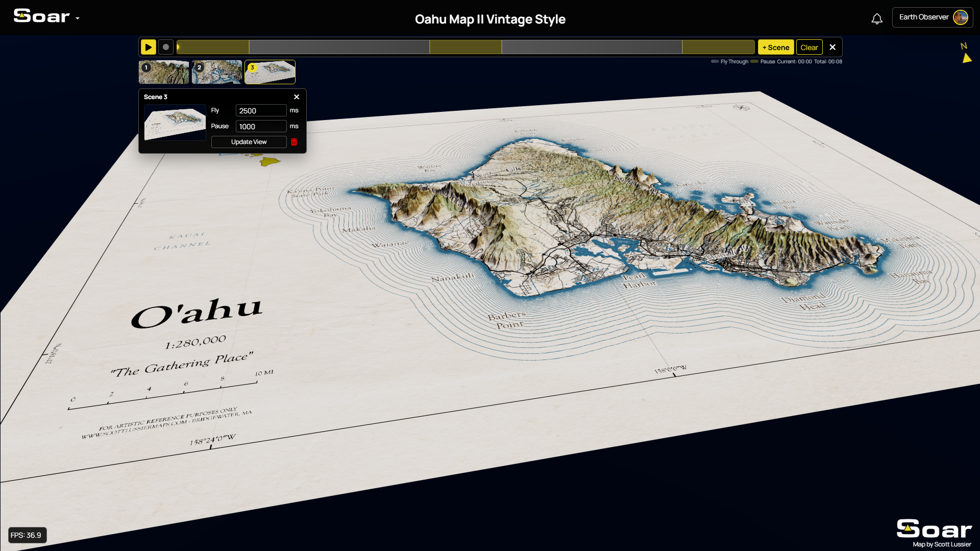Click the Map by Scott Lussier credit

tap(942, 544)
